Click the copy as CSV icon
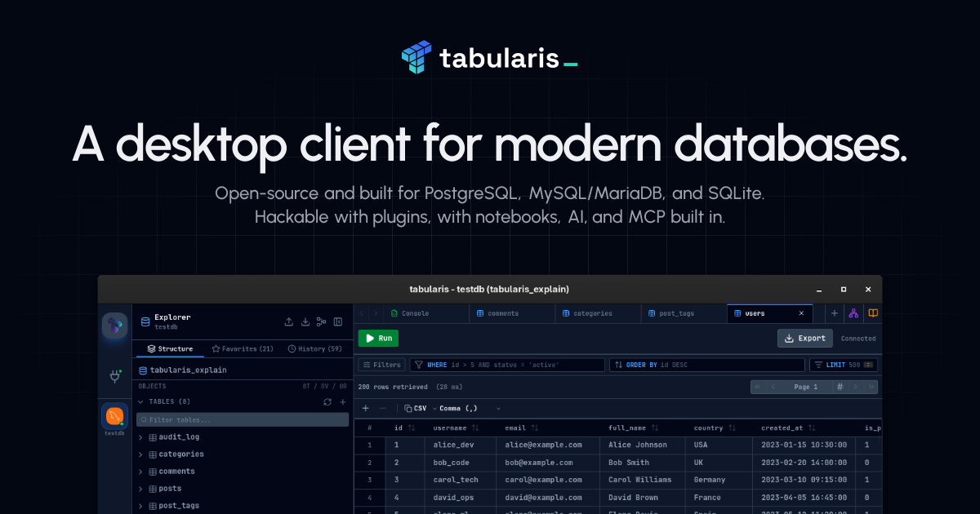The height and width of the screenshot is (514, 980). (408, 408)
